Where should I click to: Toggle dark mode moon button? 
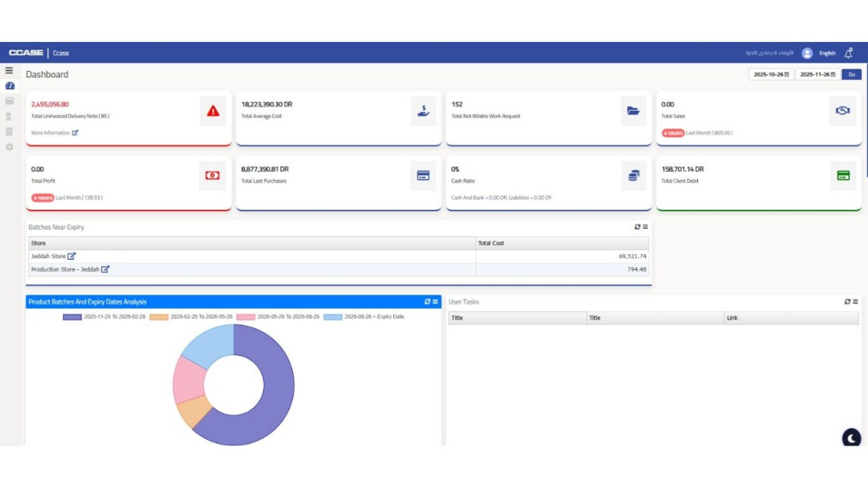pyautogui.click(x=851, y=438)
